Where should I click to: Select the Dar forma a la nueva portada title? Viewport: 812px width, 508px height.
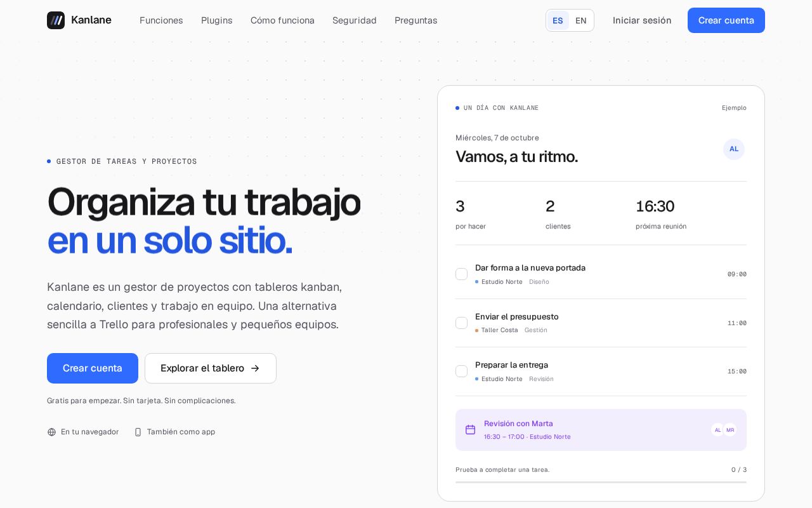tap(530, 268)
